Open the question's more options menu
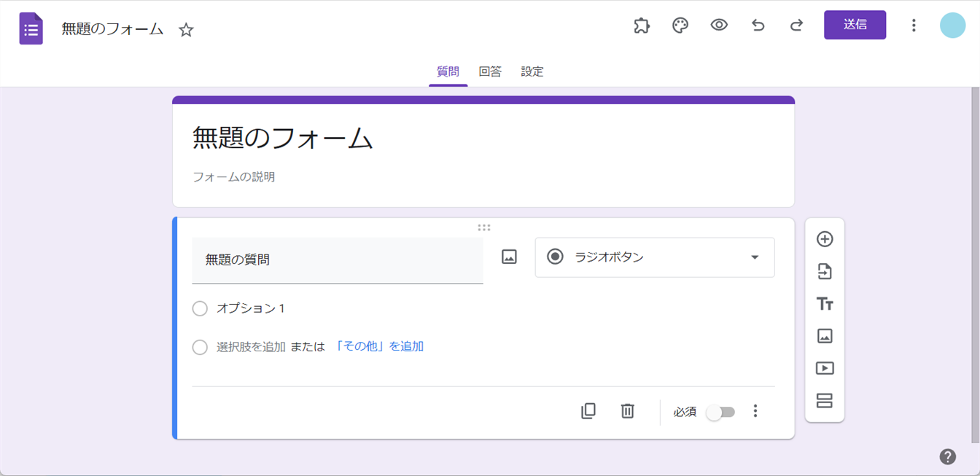The height and width of the screenshot is (476, 980). (755, 411)
